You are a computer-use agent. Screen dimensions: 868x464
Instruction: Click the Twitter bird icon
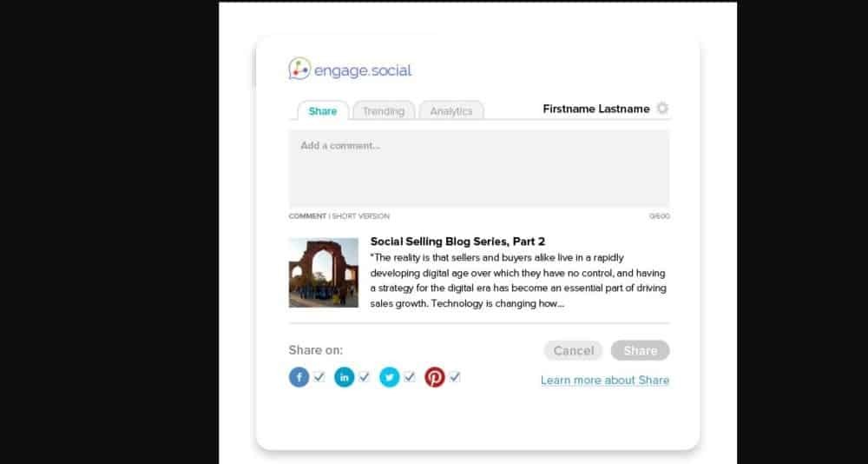[x=389, y=377]
